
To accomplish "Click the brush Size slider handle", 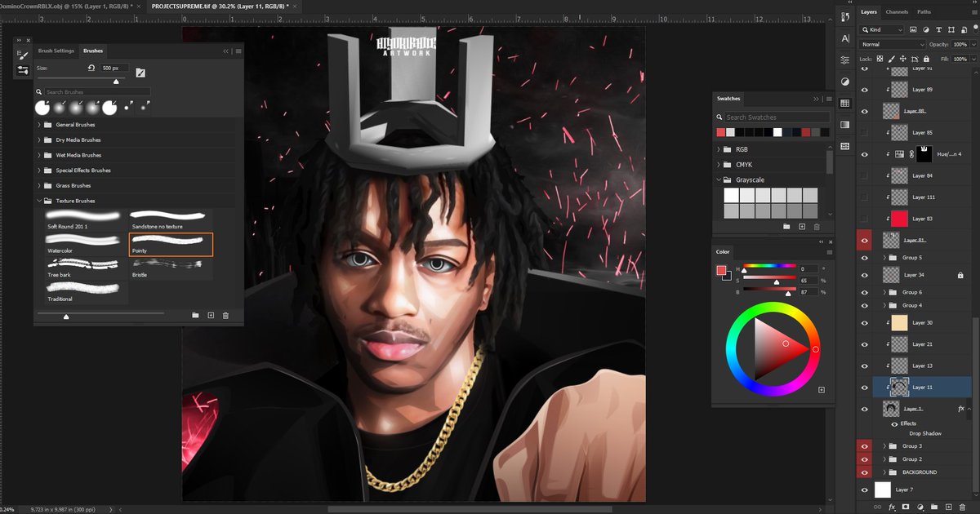I will pyautogui.click(x=116, y=82).
